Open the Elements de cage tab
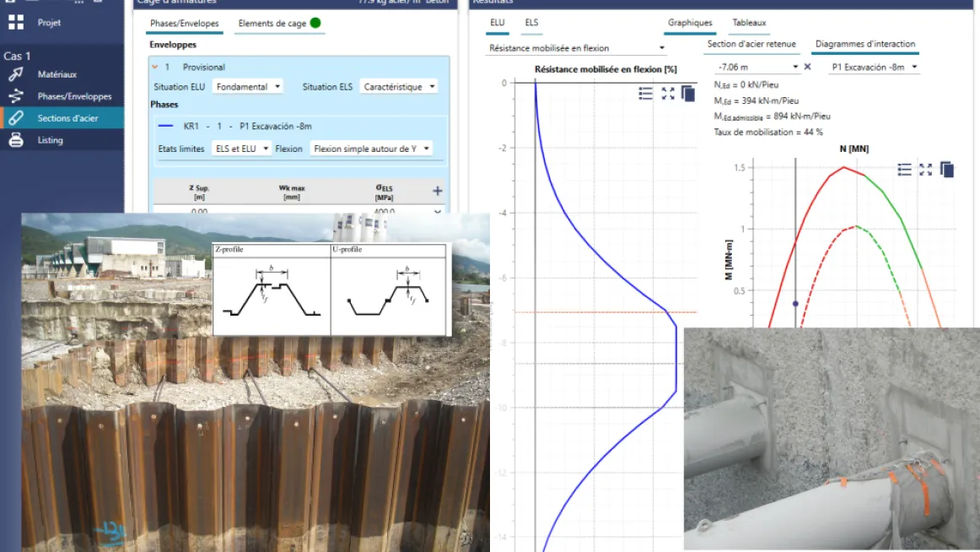The image size is (980, 552). [x=272, y=24]
